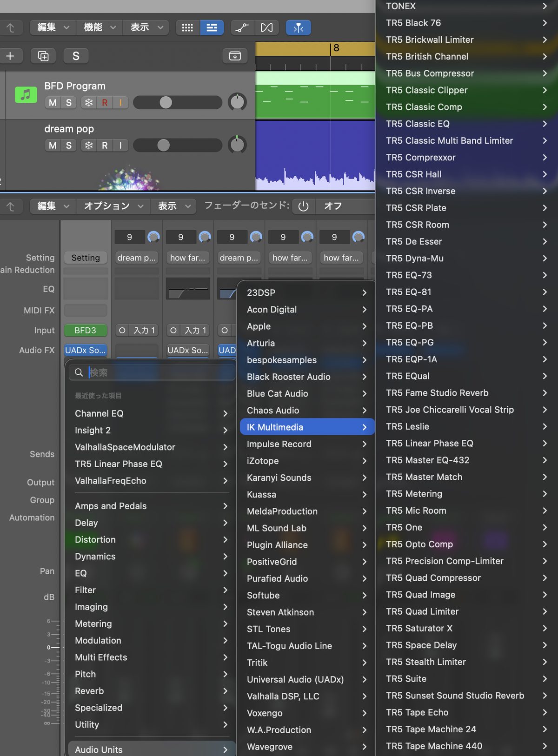The image size is (558, 756).
Task: Open the 表示 dropdown in mixer toolbar
Action: click(174, 206)
